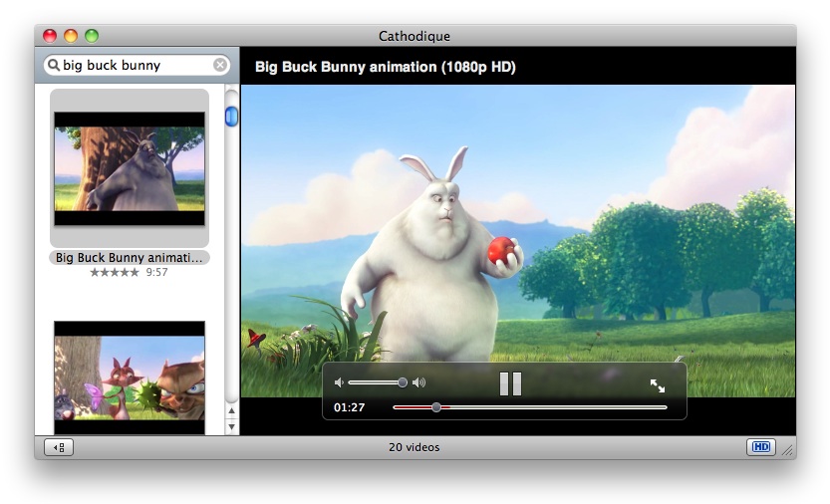Clear the search text with the X button
Viewport: 830px width, 504px height.
(220, 65)
